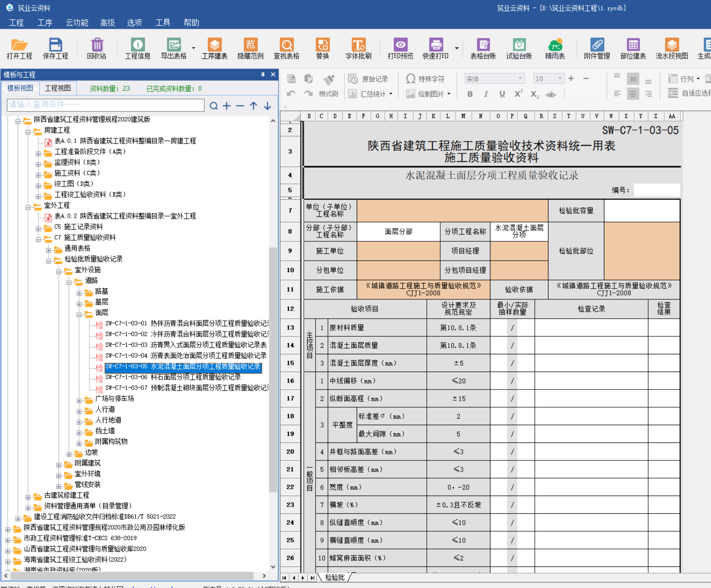Screen dimensions: 711x588
Task: Click 快速打印 quick print icon
Action: (435, 49)
